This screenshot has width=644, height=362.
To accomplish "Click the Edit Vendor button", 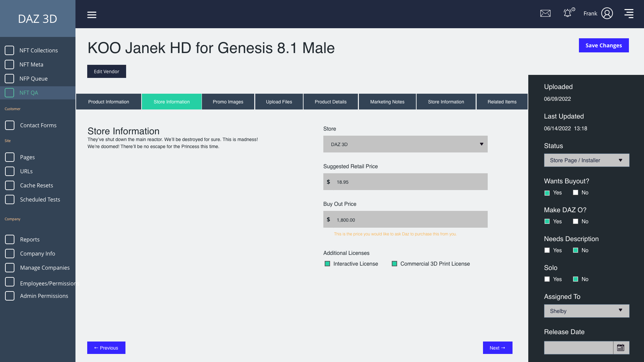I will tap(107, 72).
